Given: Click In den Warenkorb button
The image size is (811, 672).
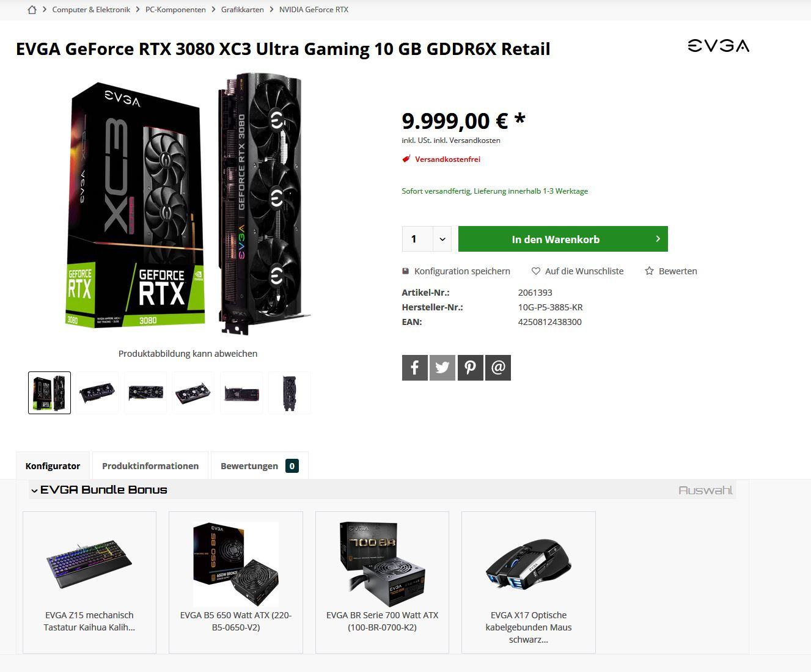Looking at the screenshot, I should click(563, 239).
